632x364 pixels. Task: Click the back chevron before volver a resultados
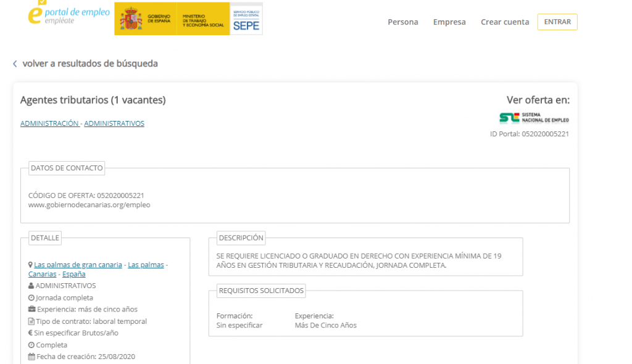[x=15, y=64]
